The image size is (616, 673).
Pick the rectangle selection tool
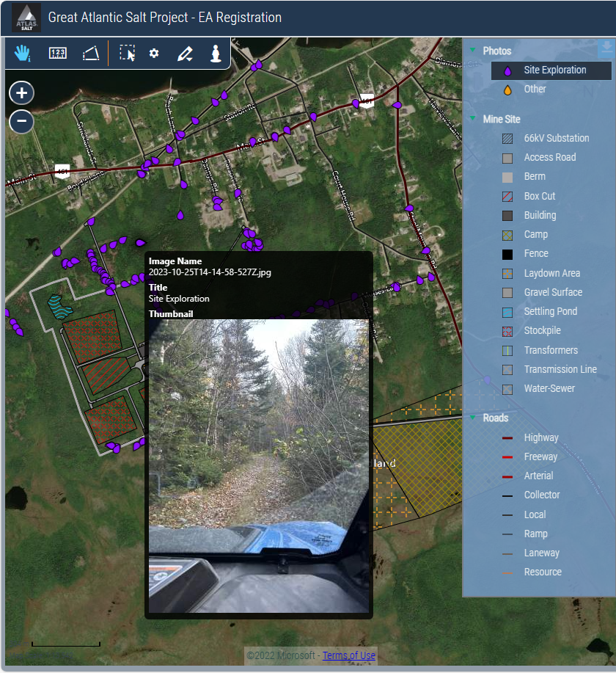click(x=128, y=53)
